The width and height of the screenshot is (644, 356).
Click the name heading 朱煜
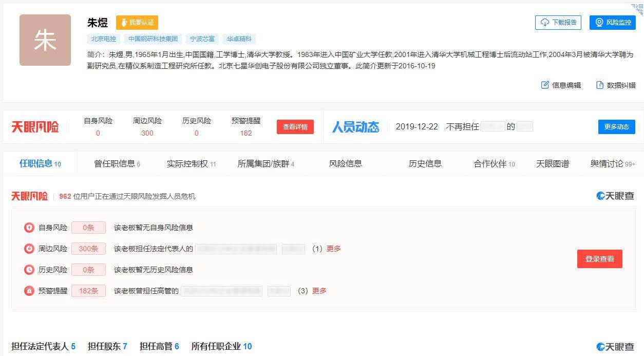coord(98,23)
